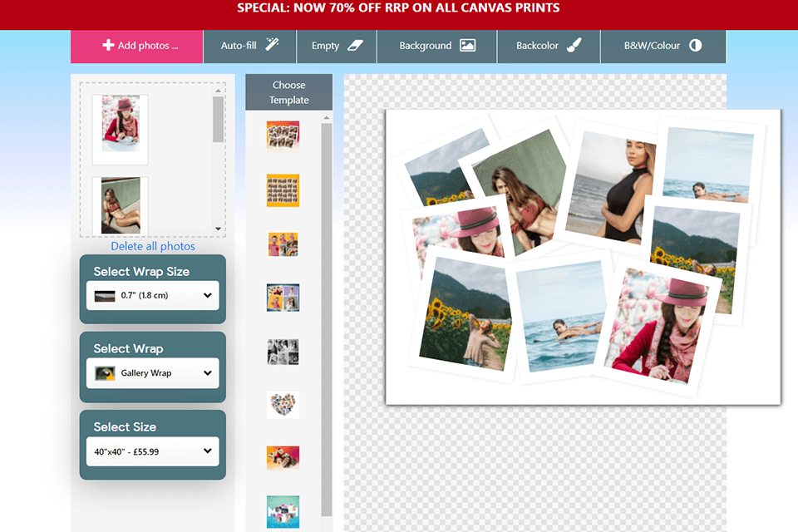Select bottom-right canvas red hat woman photo
This screenshot has height=532, width=798.
point(656,325)
